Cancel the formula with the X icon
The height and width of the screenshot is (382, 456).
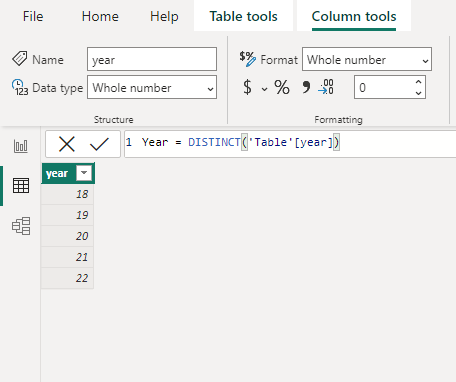click(67, 144)
